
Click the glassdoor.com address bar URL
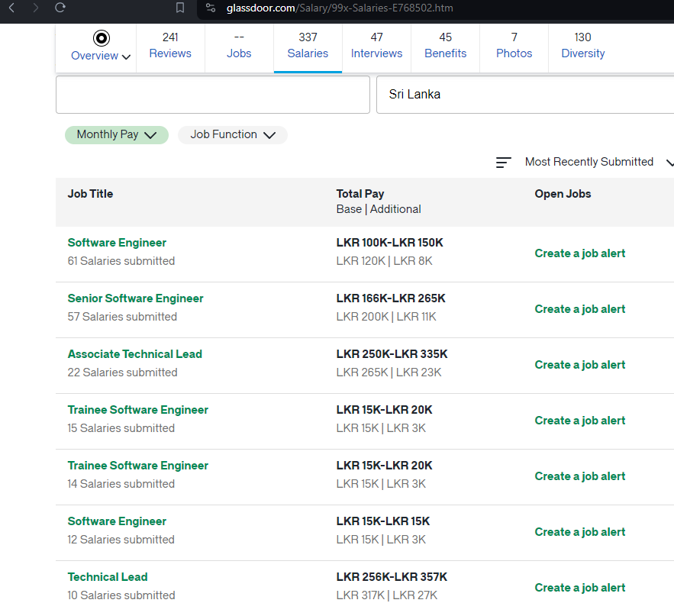click(x=340, y=8)
